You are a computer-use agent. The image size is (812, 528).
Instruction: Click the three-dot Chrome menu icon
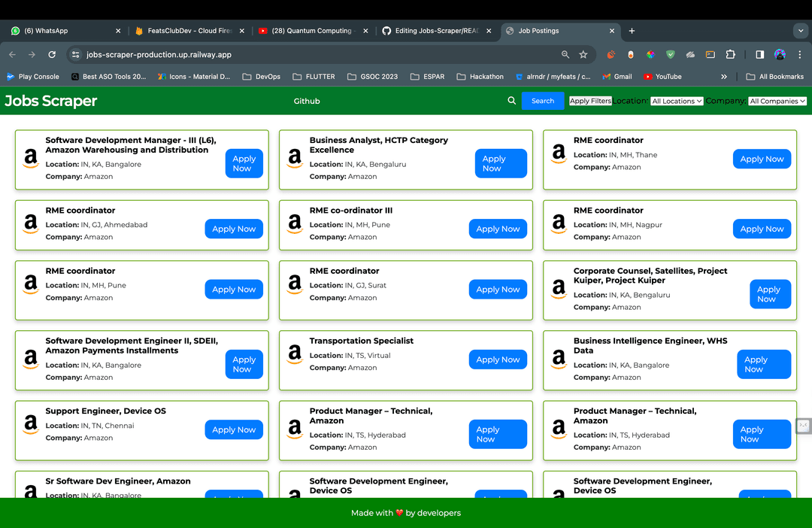pyautogui.click(x=799, y=54)
